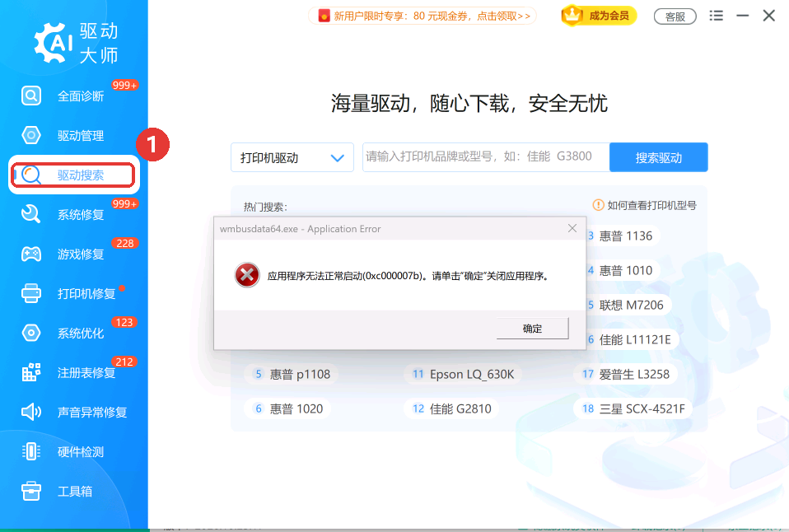Image resolution: width=789 pixels, height=532 pixels.
Task: Click the crown icon on 成为会员
Action: pyautogui.click(x=572, y=15)
